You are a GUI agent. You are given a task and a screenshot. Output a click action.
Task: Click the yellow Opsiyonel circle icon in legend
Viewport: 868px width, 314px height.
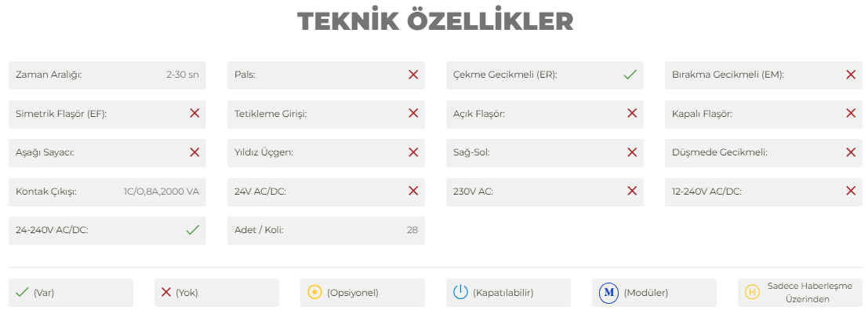pyautogui.click(x=314, y=292)
